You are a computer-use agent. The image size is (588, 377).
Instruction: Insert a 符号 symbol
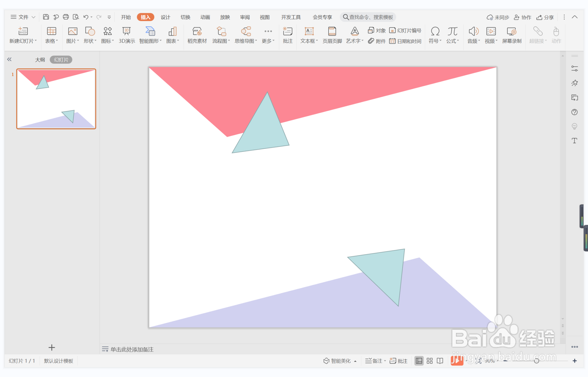[435, 35]
